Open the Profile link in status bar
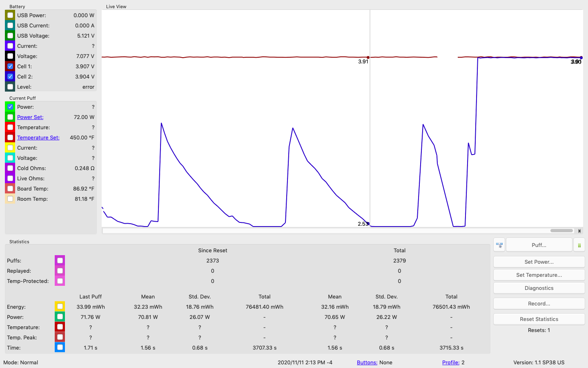This screenshot has width=588, height=368. point(451,362)
